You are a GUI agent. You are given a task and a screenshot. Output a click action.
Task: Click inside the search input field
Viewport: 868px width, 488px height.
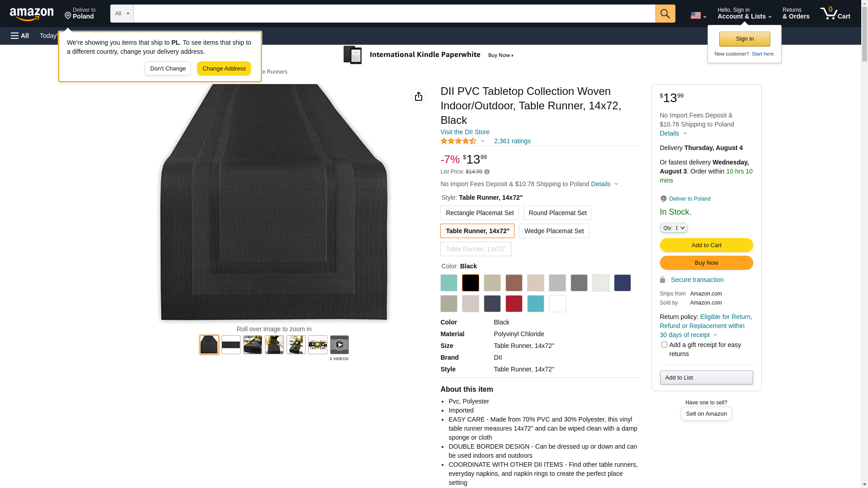(393, 14)
